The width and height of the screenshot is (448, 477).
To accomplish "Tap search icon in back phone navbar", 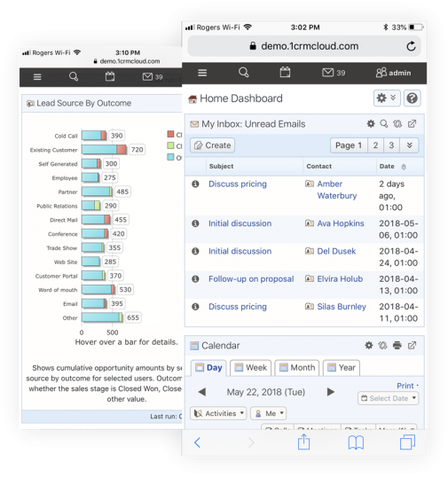I will coord(74,76).
